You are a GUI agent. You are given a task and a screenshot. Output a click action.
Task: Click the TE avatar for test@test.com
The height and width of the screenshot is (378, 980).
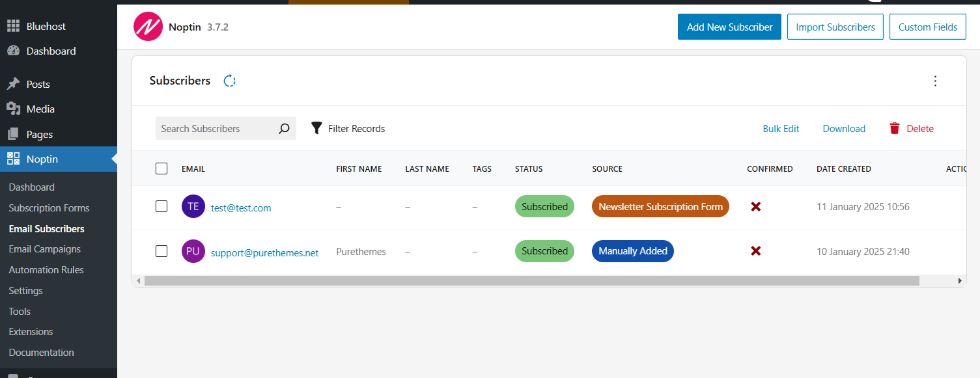click(x=193, y=207)
